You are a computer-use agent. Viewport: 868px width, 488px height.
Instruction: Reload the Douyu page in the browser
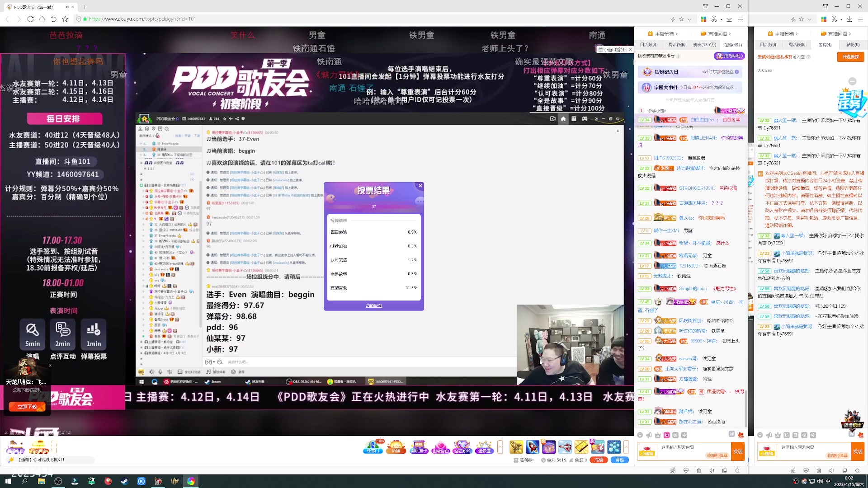pos(30,19)
